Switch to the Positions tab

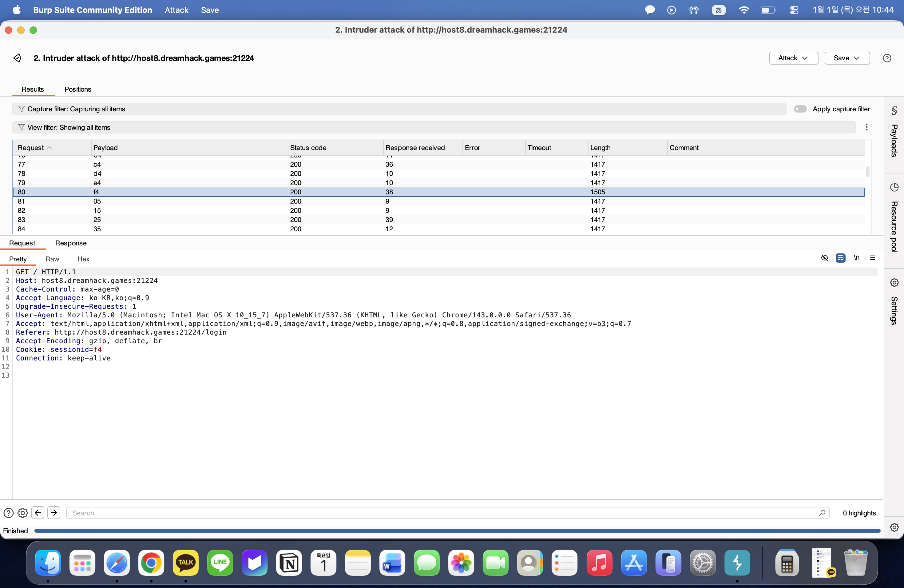point(77,89)
